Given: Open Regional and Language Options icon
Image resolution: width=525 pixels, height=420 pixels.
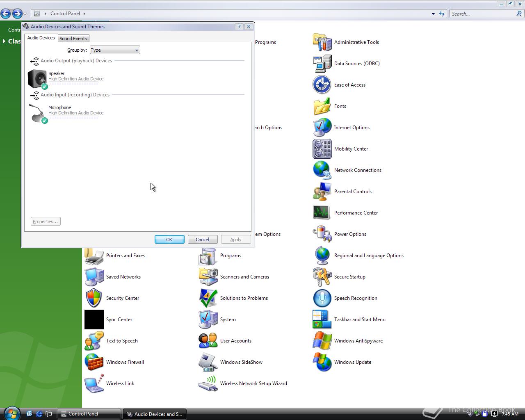Looking at the screenshot, I should point(322,256).
